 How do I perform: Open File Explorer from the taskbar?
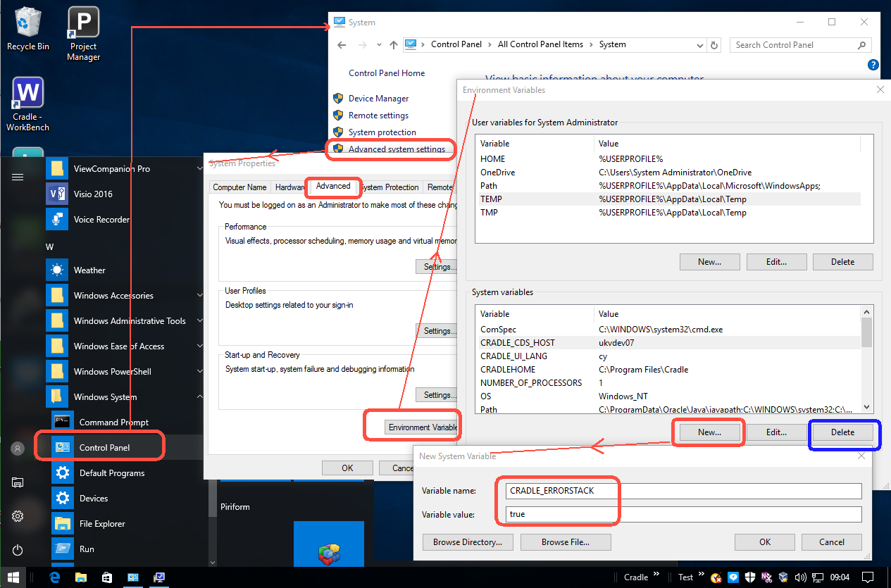click(x=81, y=577)
